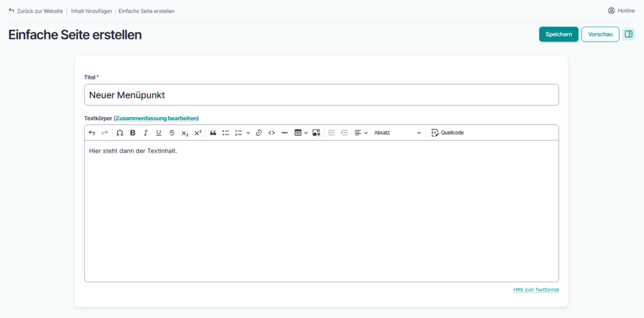644x318 pixels.
Task: Toggle bulleted list formatting
Action: 226,133
